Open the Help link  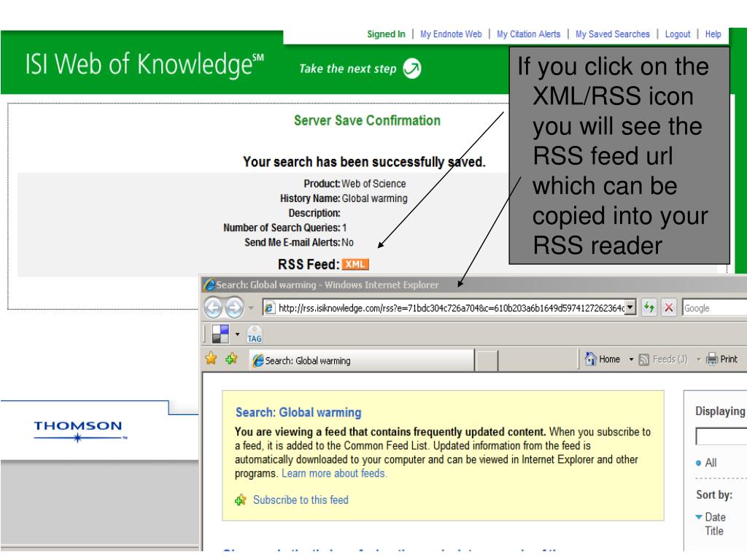point(713,34)
